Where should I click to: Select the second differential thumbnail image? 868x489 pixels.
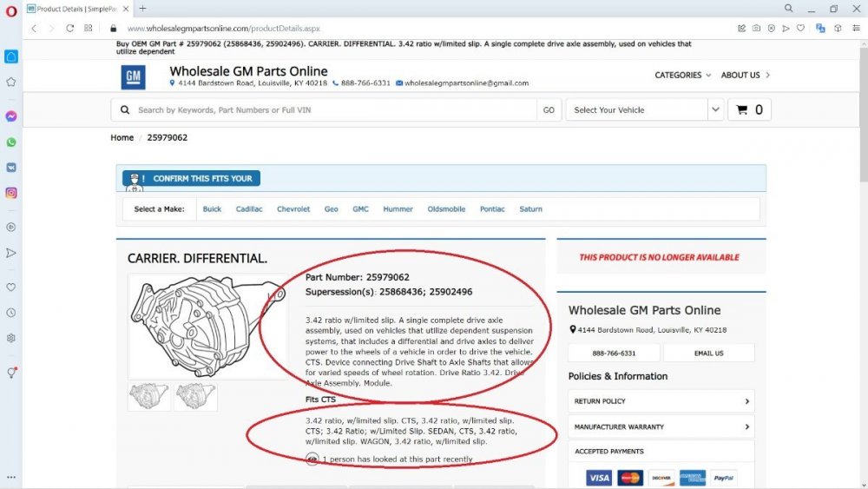(x=195, y=397)
